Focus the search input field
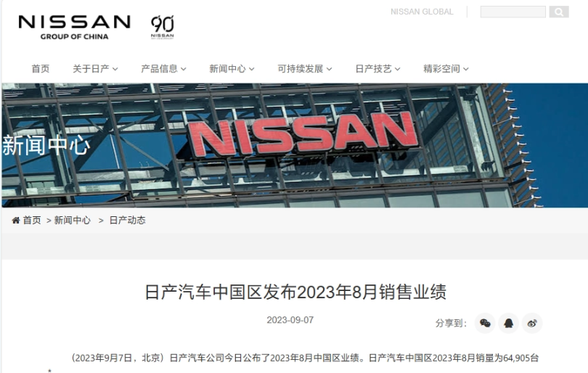 pos(513,12)
